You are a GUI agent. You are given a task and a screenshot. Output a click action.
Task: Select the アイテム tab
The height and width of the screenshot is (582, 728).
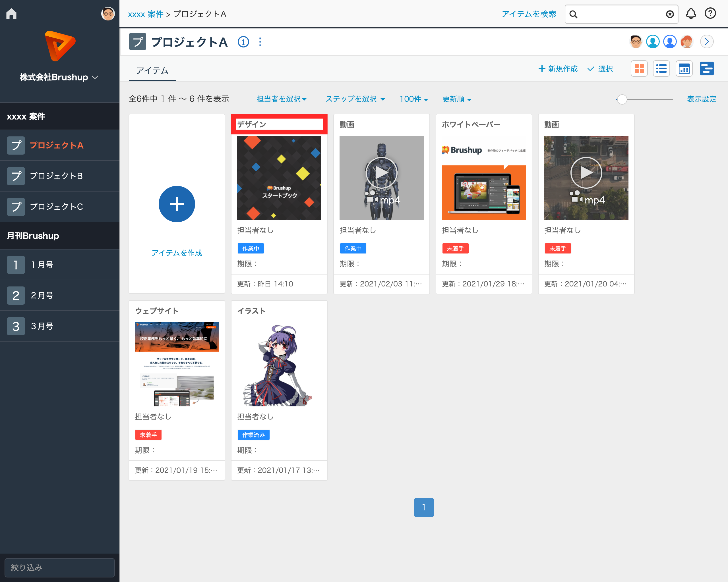pos(152,70)
